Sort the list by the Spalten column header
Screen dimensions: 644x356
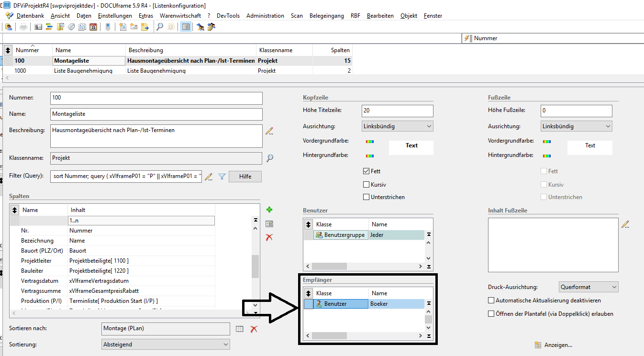333,50
